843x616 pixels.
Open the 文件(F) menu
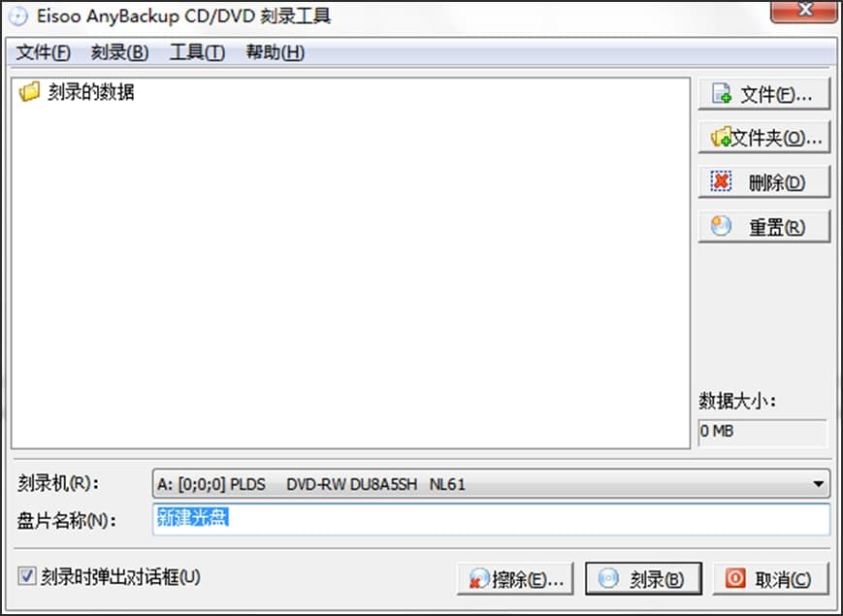tap(43, 52)
